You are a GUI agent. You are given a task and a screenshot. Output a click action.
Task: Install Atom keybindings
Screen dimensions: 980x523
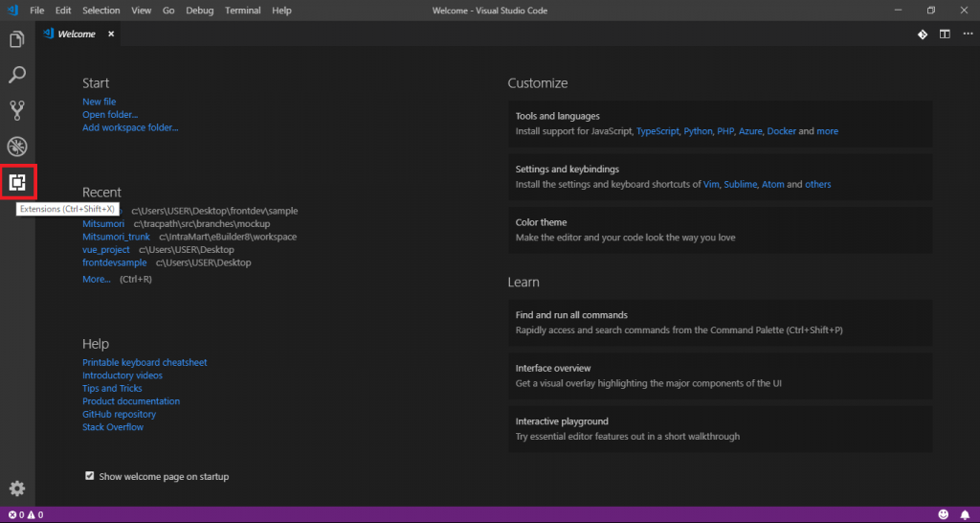tap(772, 185)
